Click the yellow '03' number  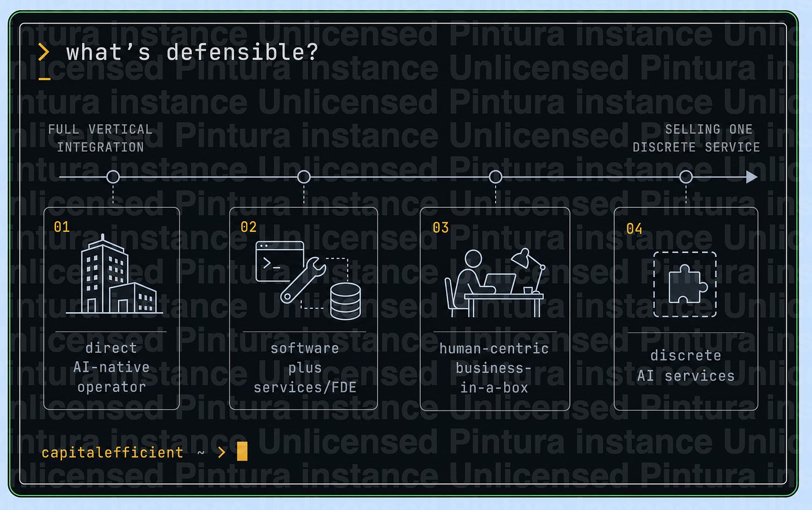click(441, 227)
